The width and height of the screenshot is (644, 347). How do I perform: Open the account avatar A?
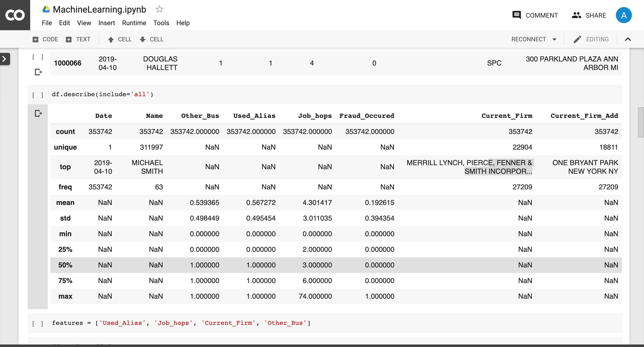[x=624, y=15]
